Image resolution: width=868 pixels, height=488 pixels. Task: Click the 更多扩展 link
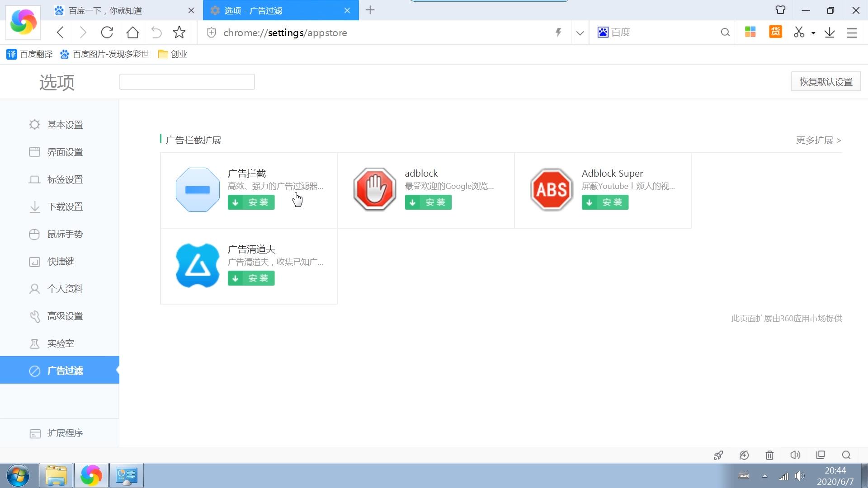pyautogui.click(x=818, y=140)
